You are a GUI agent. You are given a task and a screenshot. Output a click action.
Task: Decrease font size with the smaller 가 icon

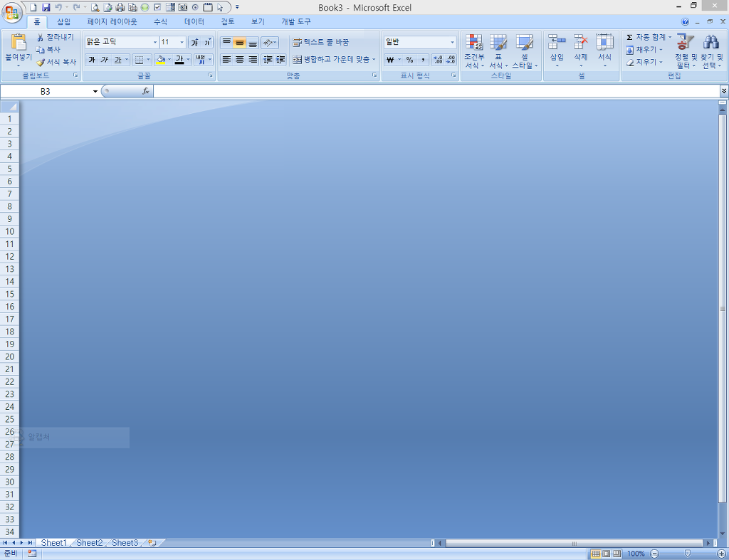207,42
